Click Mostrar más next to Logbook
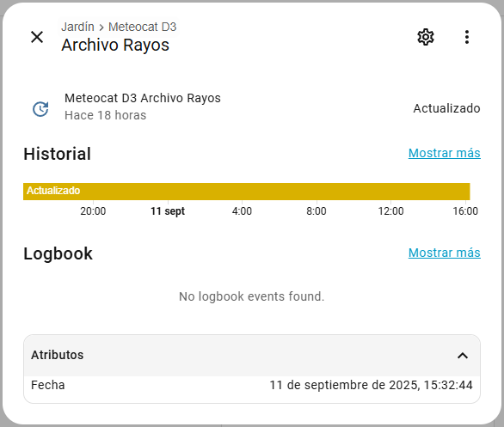This screenshot has width=504, height=427. [444, 253]
